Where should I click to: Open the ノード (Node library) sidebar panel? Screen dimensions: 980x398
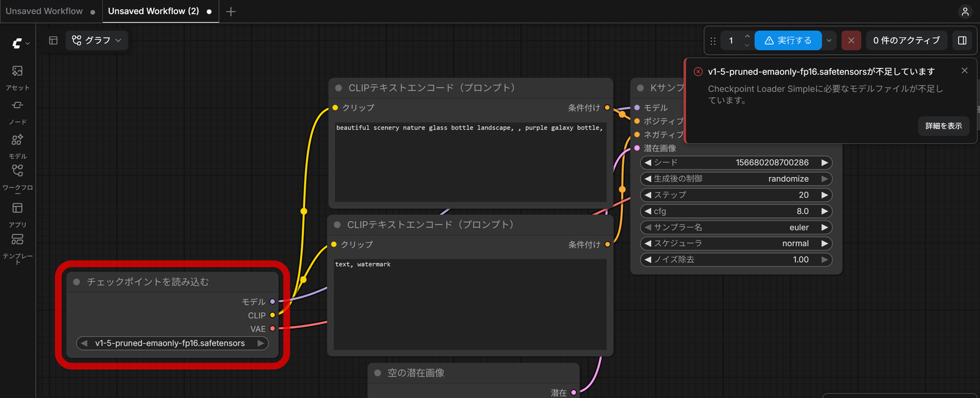pyautogui.click(x=17, y=112)
